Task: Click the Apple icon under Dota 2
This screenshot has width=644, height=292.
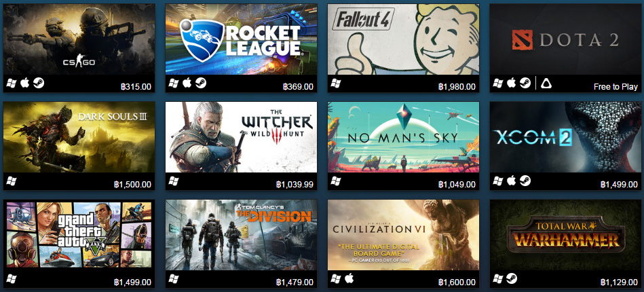Action: (512, 83)
